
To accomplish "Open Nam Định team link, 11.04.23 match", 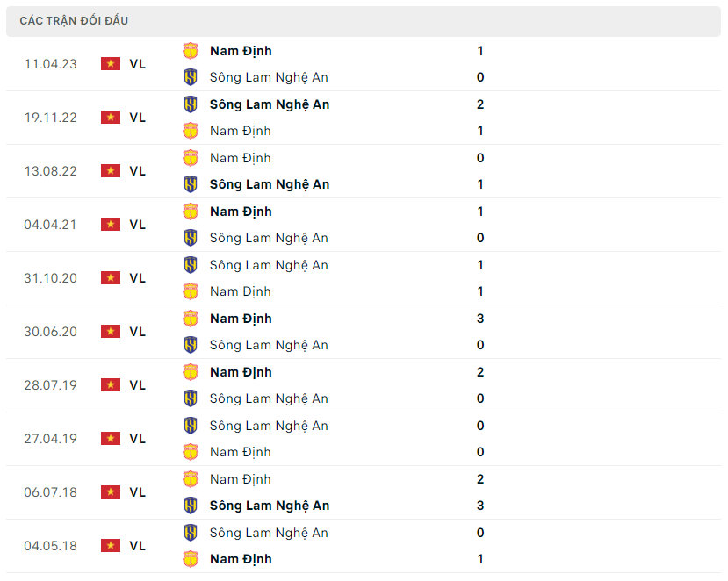I will 241,51.
